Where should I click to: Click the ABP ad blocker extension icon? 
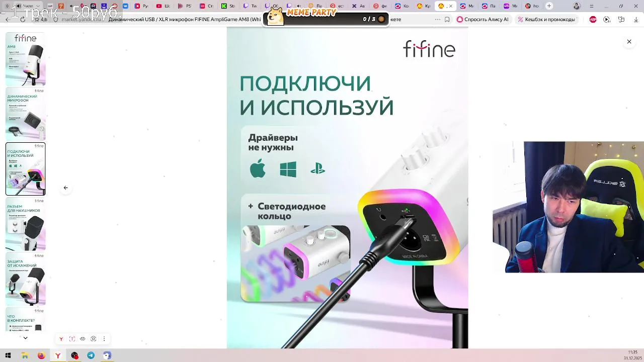(x=593, y=19)
